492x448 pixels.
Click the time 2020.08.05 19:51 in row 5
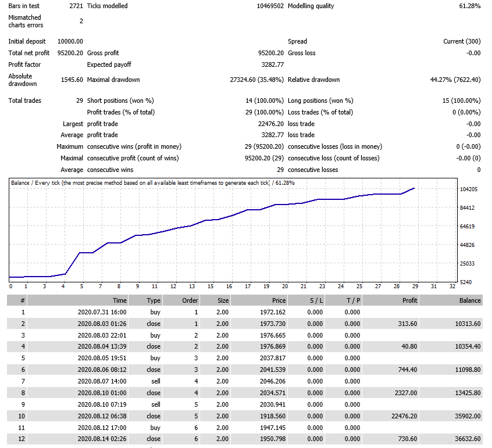(x=102, y=358)
